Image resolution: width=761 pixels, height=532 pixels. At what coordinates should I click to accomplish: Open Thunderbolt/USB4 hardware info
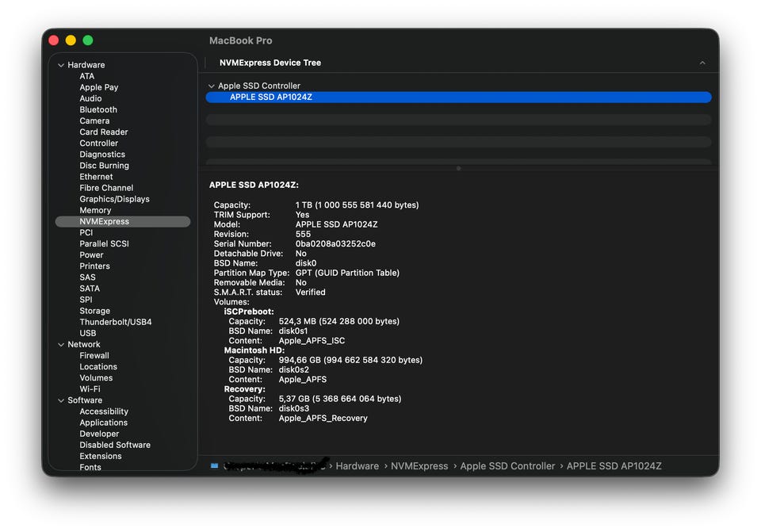(115, 323)
